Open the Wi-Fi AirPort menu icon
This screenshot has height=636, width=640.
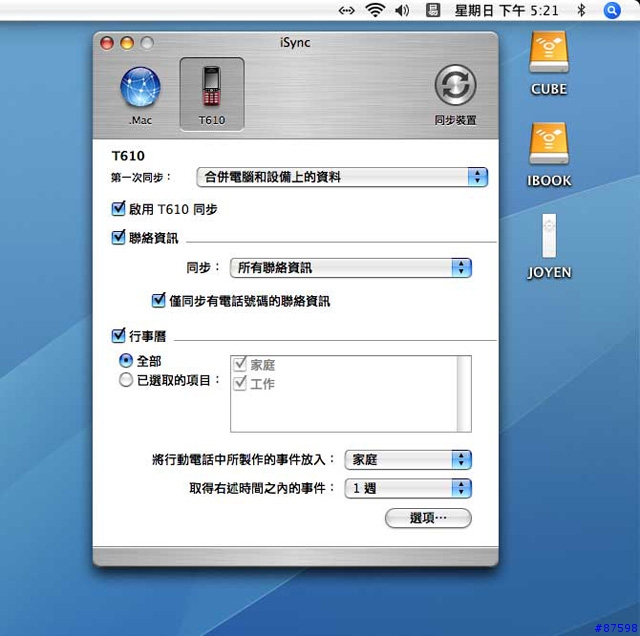375,10
